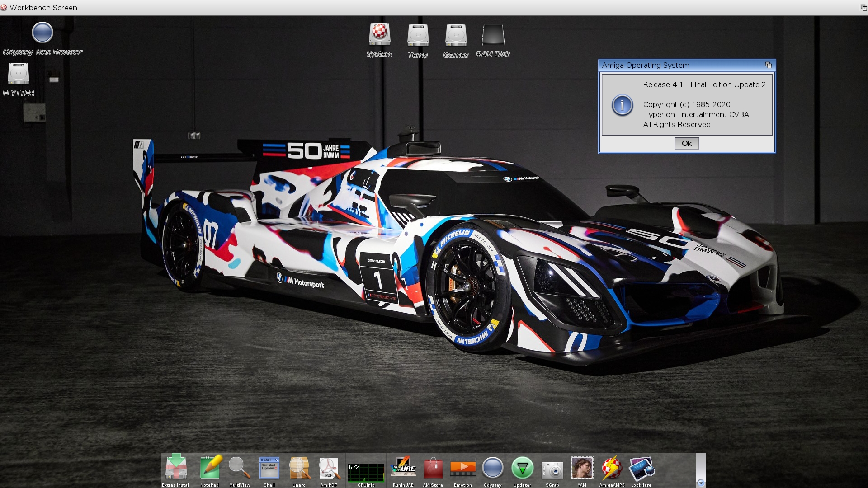Viewport: 868px width, 488px height.
Task: Click the Workbench Screen title bar
Action: 429,8
